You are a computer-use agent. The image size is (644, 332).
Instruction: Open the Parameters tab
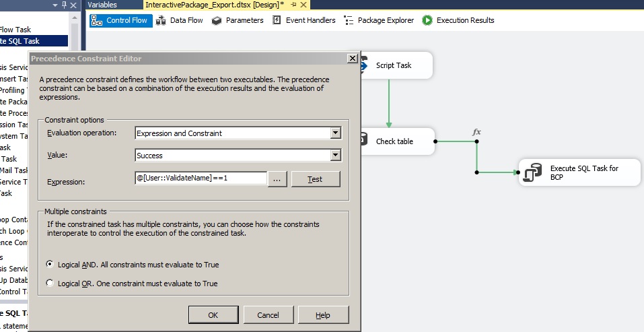(237, 21)
